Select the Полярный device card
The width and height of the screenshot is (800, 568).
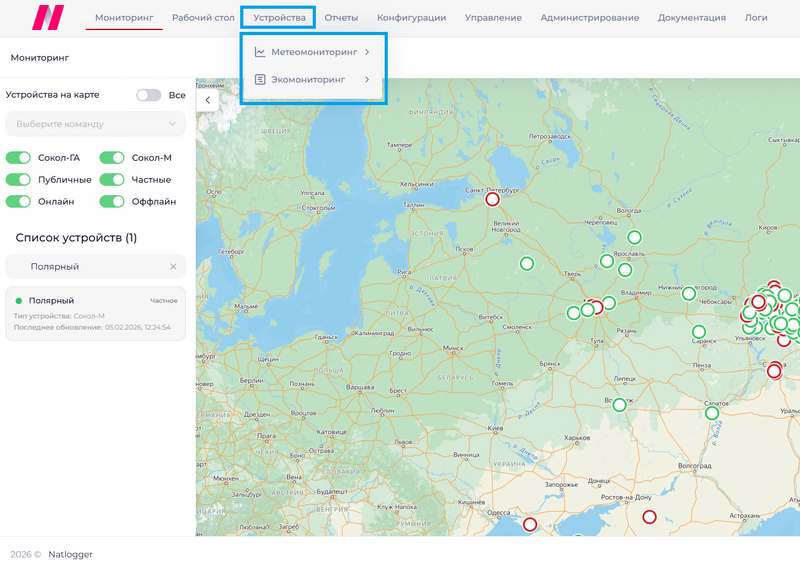95,313
